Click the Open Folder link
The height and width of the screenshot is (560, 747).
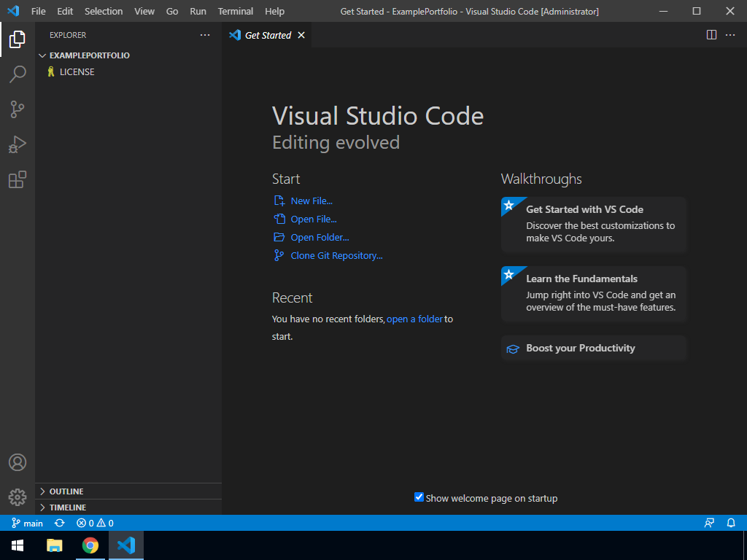[x=320, y=237]
